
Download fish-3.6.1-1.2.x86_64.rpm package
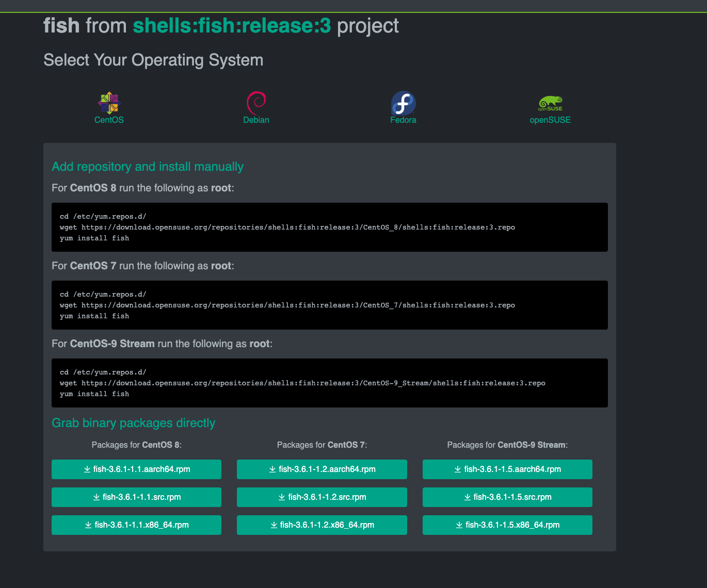(322, 525)
